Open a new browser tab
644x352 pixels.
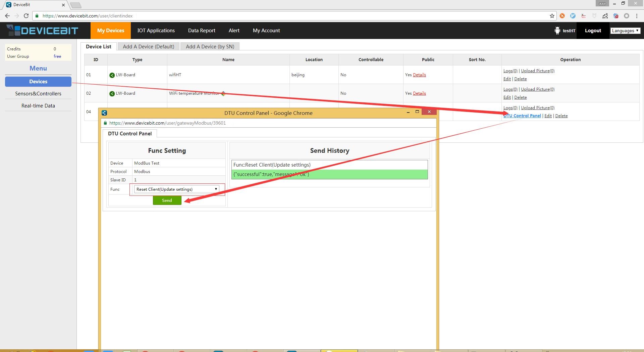[76, 5]
